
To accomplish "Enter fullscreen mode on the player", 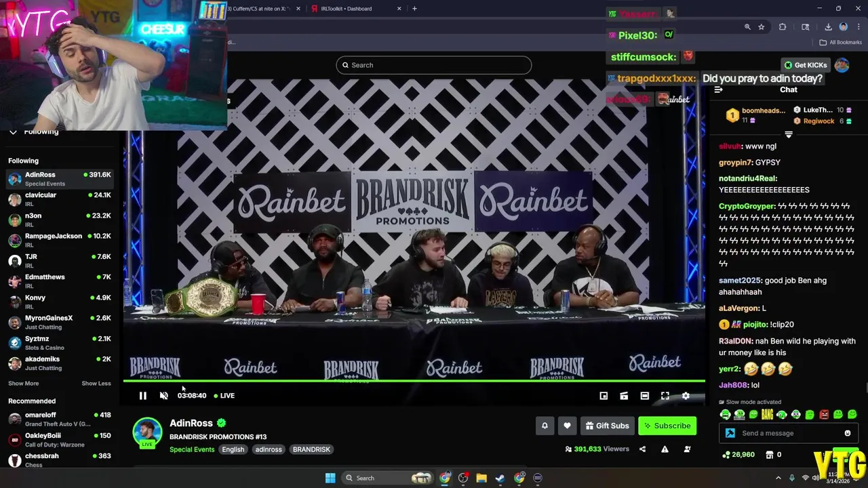I will pos(665,396).
